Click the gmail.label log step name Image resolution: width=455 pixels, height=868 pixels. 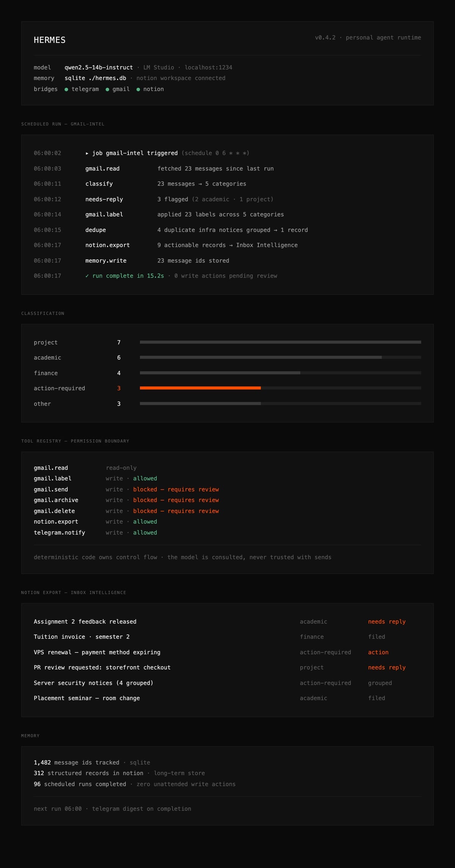click(x=104, y=214)
